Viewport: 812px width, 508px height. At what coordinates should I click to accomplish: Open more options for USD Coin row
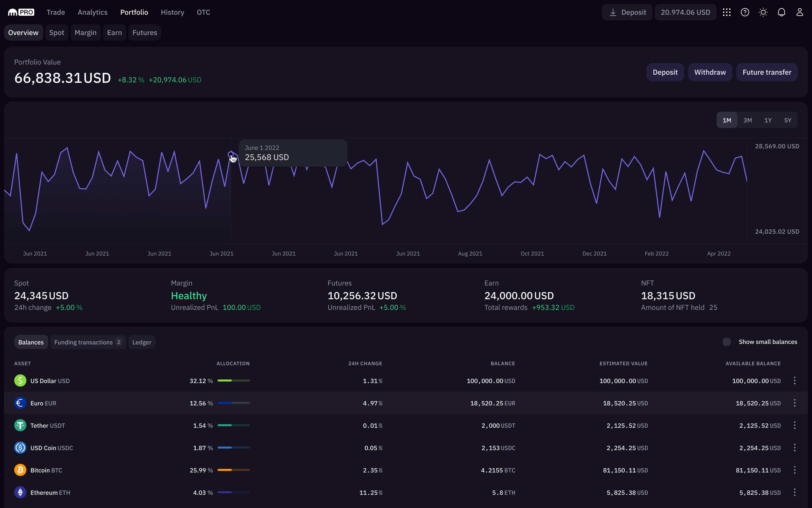coord(794,448)
